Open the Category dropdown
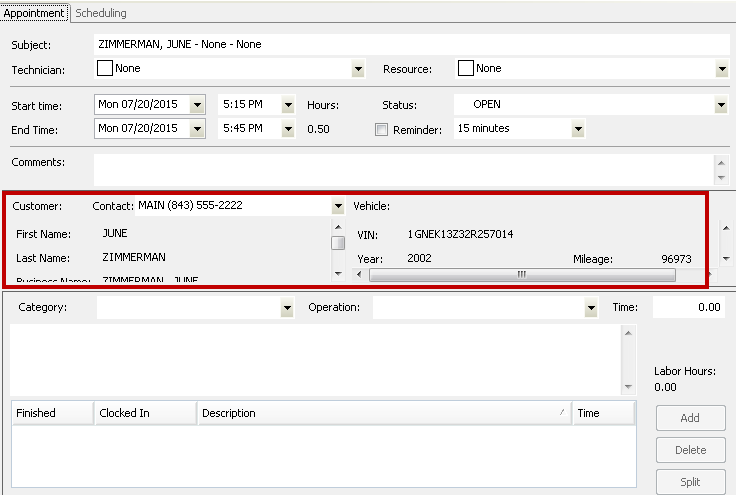This screenshot has height=495, width=736. 287,308
